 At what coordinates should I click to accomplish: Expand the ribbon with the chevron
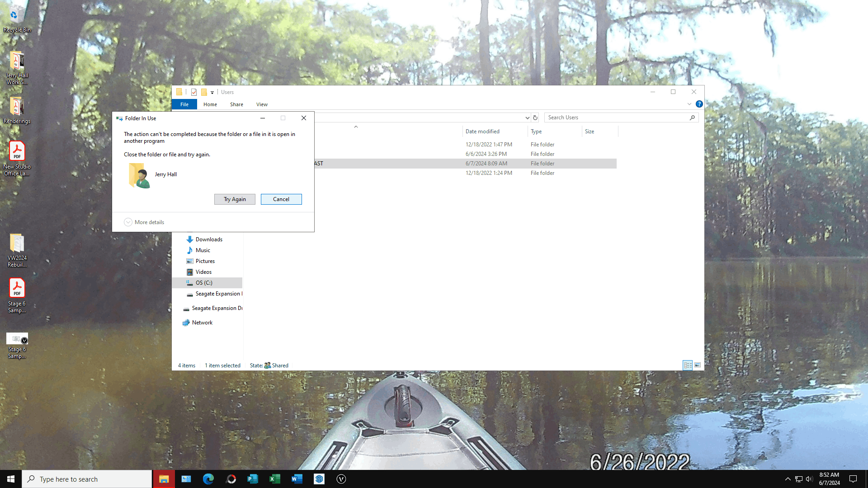point(689,104)
